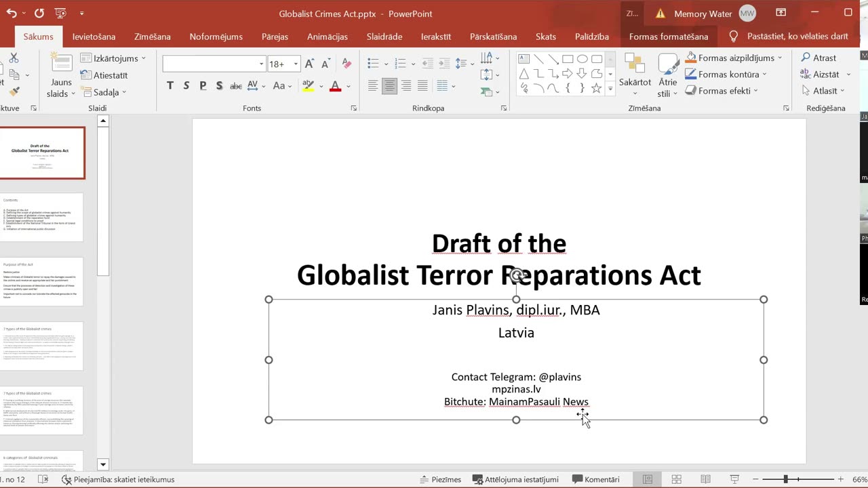Apply the red font color
The height and width of the screenshot is (488, 868).
(334, 86)
